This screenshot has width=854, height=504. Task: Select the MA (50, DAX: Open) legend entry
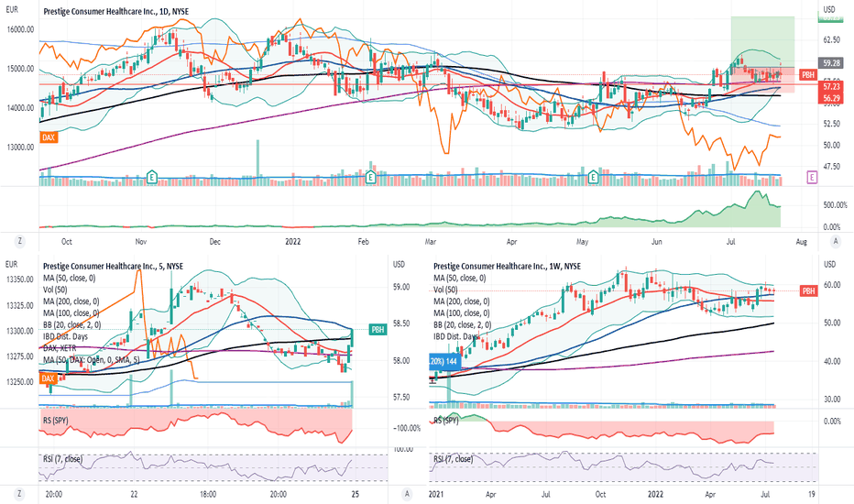92,360
